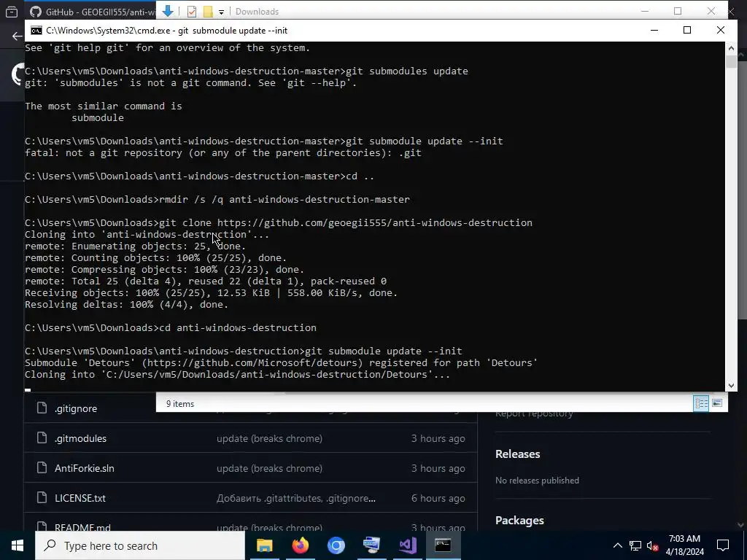Go back using Firefox's back arrow

[x=18, y=36]
